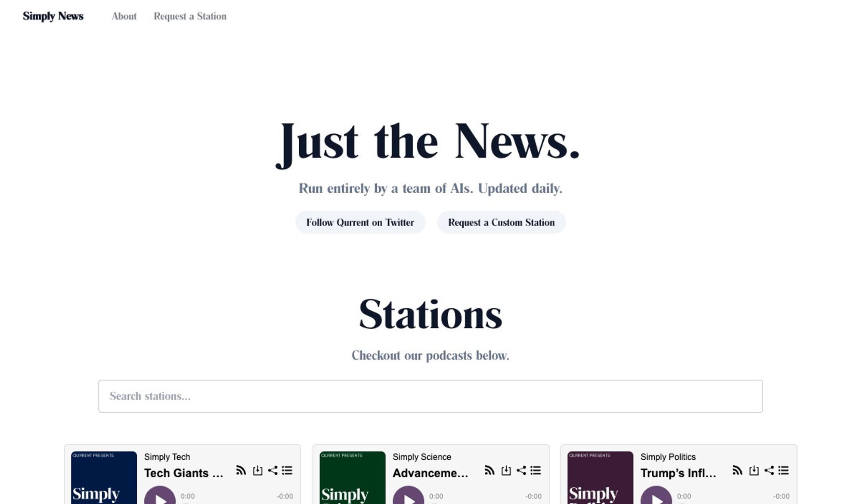The image size is (861, 504).
Task: Open episode list for Simply Science
Action: tap(536, 470)
